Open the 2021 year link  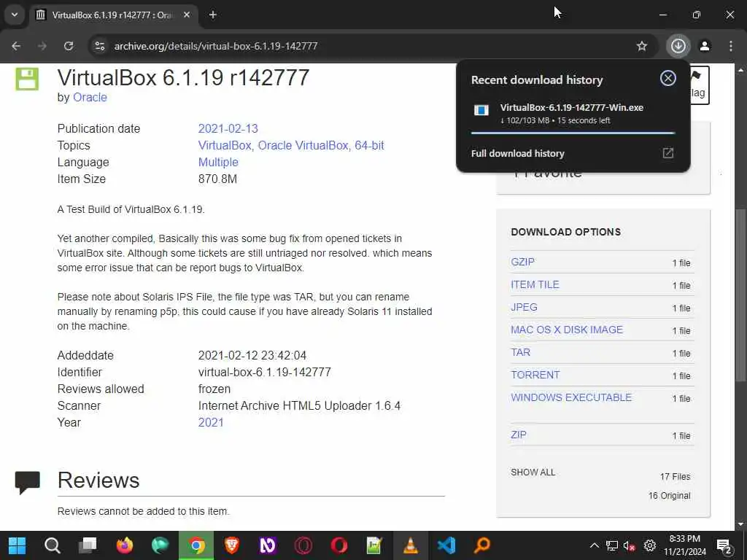pyautogui.click(x=211, y=422)
